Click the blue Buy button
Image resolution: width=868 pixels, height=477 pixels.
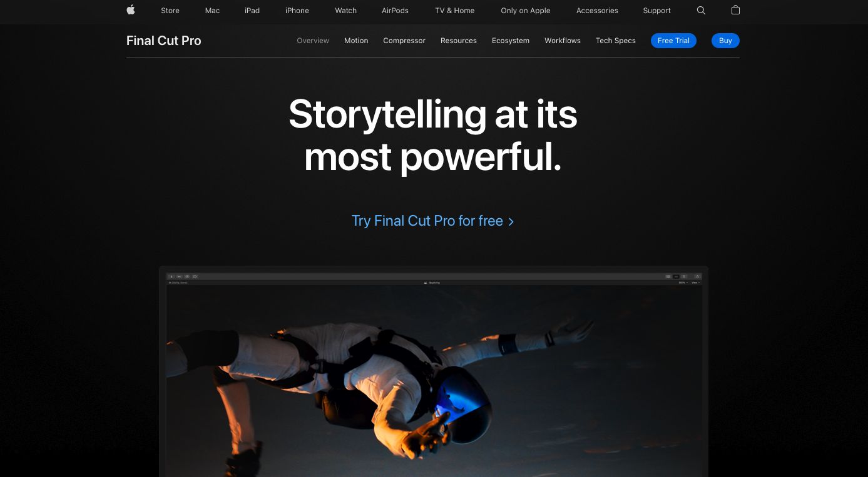pyautogui.click(x=725, y=41)
